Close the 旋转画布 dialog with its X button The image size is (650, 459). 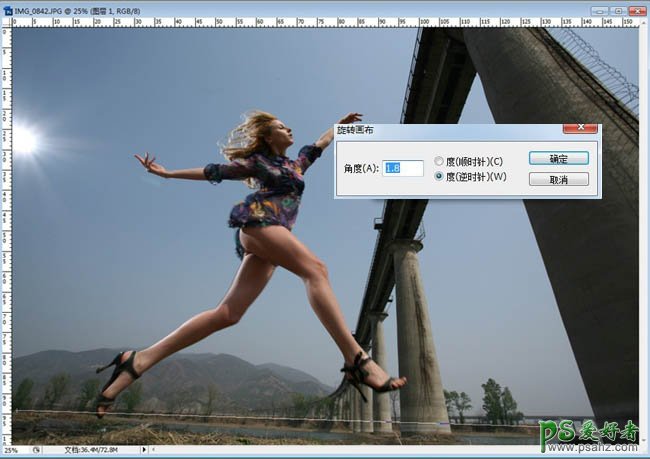(581, 130)
